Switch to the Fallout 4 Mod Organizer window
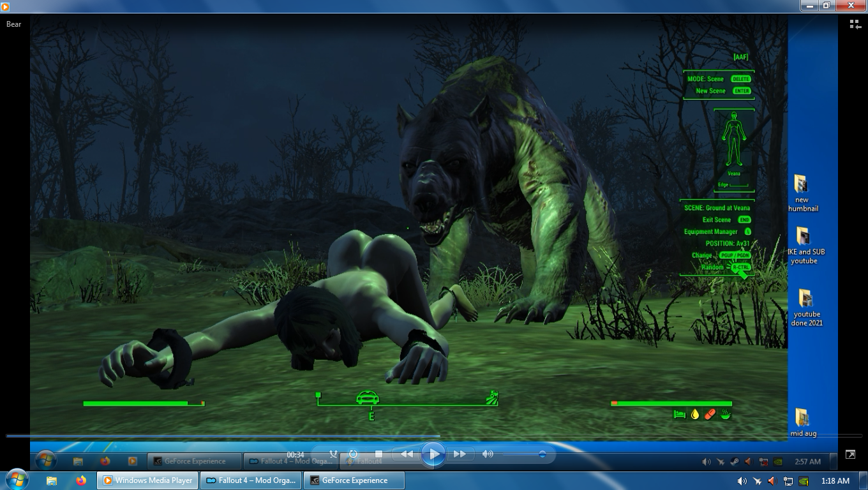The width and height of the screenshot is (868, 490). 251,480
